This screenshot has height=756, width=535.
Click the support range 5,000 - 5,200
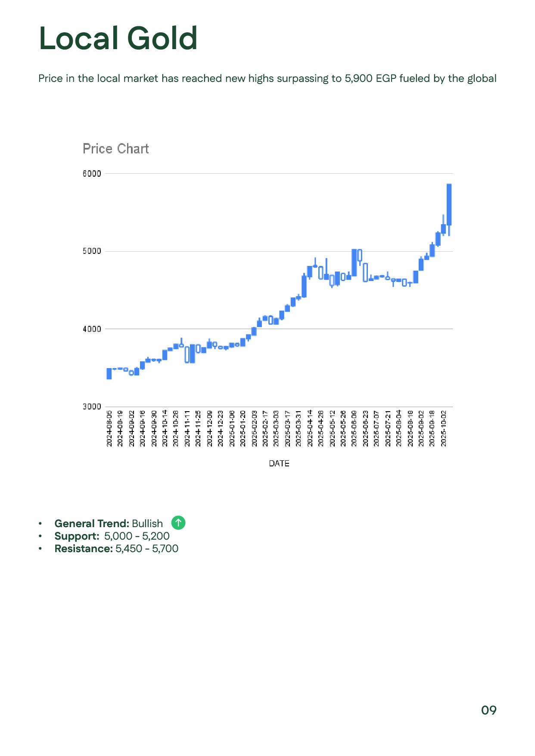(137, 536)
